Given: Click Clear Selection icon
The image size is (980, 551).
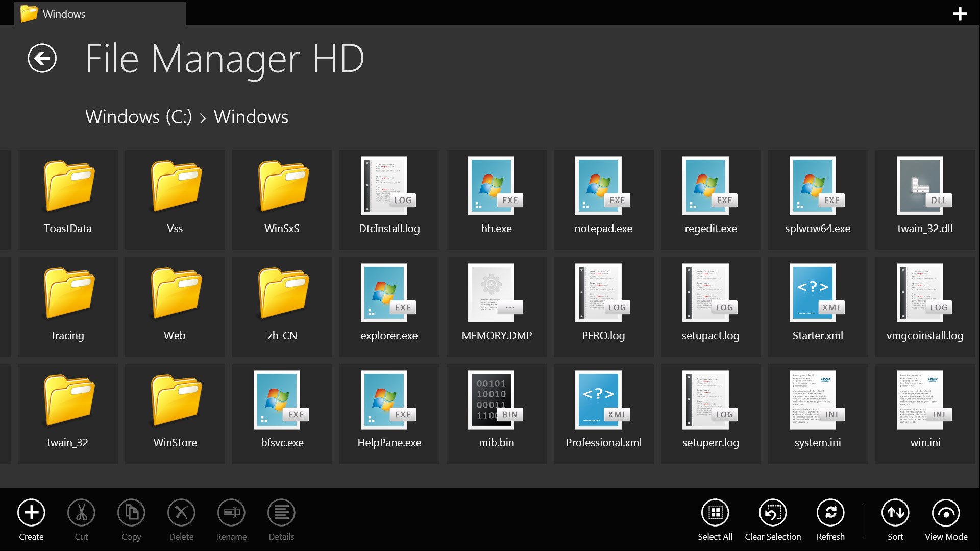Looking at the screenshot, I should point(772,513).
